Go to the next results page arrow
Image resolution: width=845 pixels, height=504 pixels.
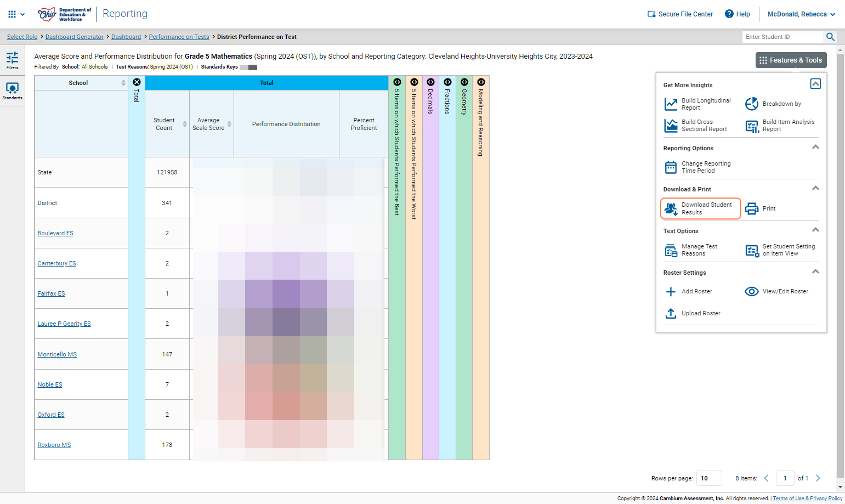818,478
